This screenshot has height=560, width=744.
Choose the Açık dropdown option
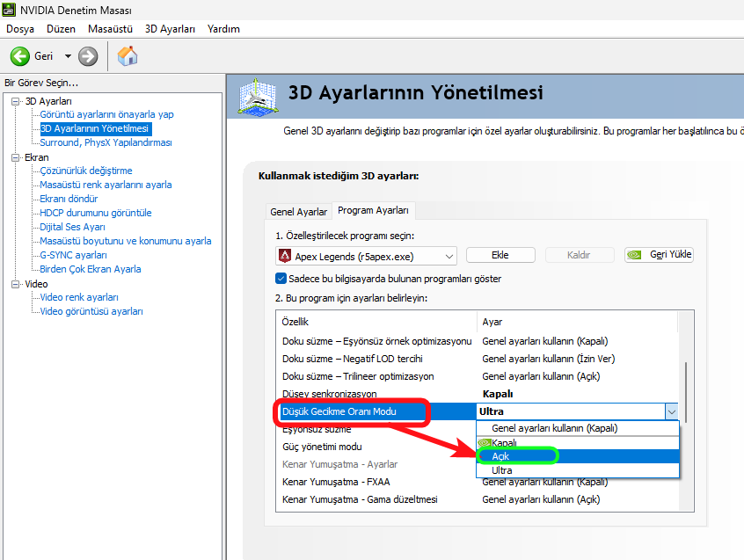point(578,456)
